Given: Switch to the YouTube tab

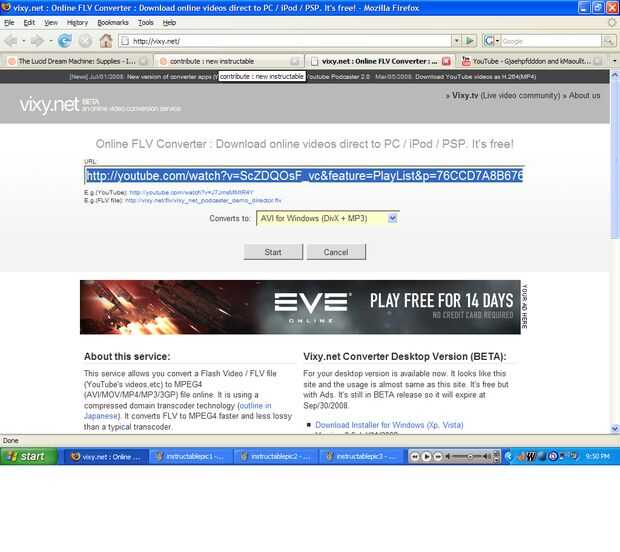Looking at the screenshot, I should tap(532, 61).
